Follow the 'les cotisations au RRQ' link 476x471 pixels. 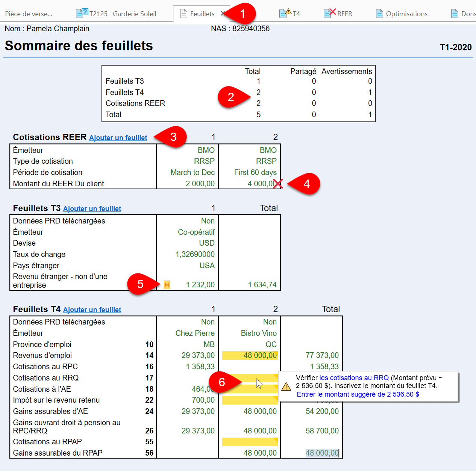pos(354,378)
